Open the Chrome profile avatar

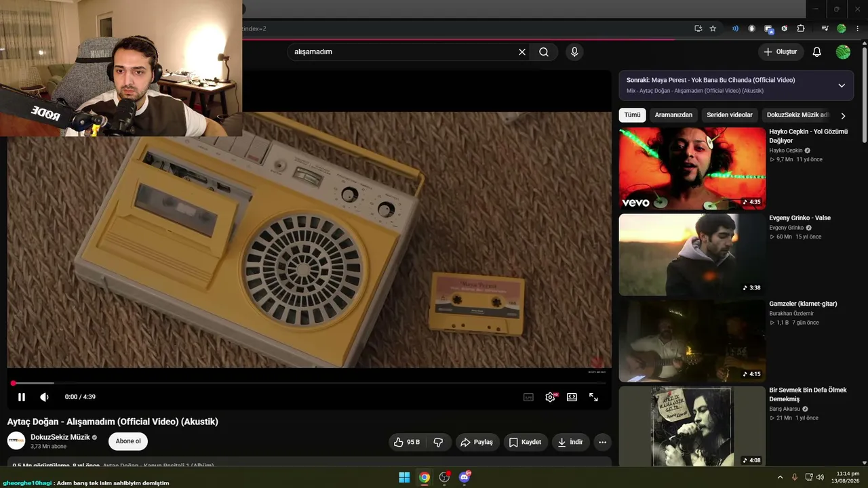pos(842,28)
